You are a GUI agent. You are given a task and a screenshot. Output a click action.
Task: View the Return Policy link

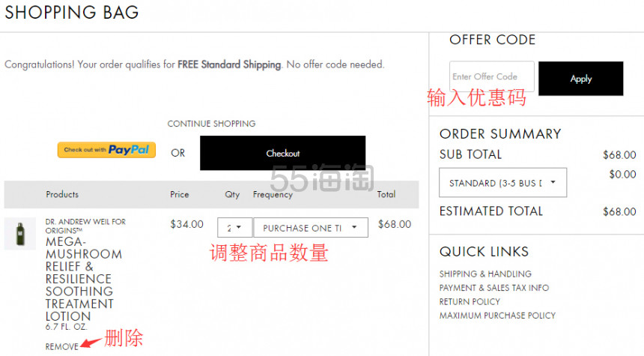click(x=470, y=302)
